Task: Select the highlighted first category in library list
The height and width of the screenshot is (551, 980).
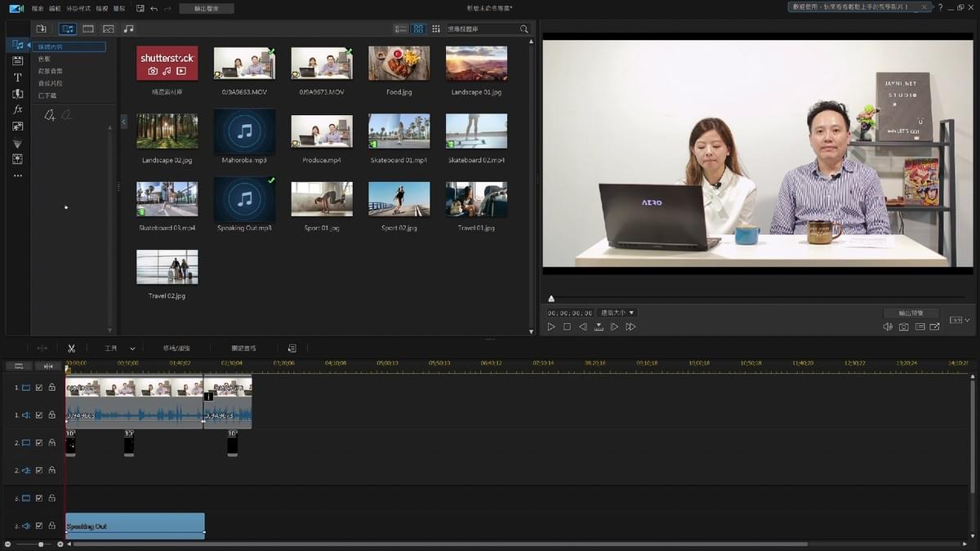Action: pyautogui.click(x=69, y=47)
